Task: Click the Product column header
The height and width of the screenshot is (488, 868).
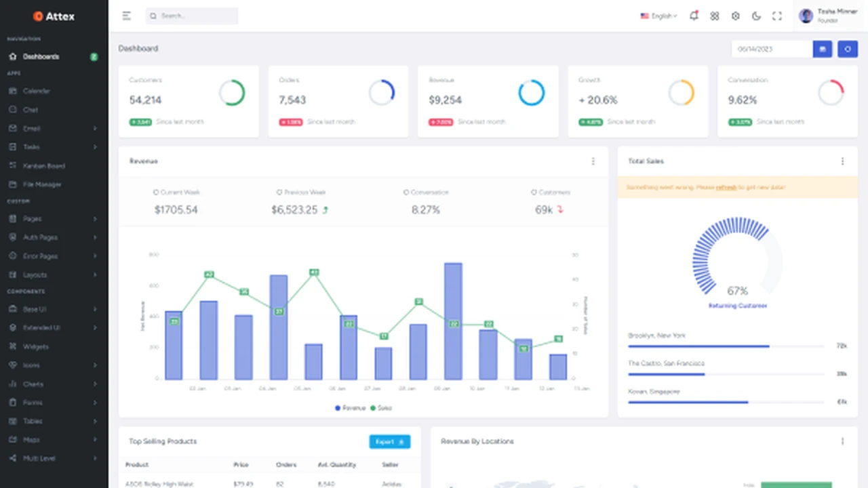Action: (137, 465)
